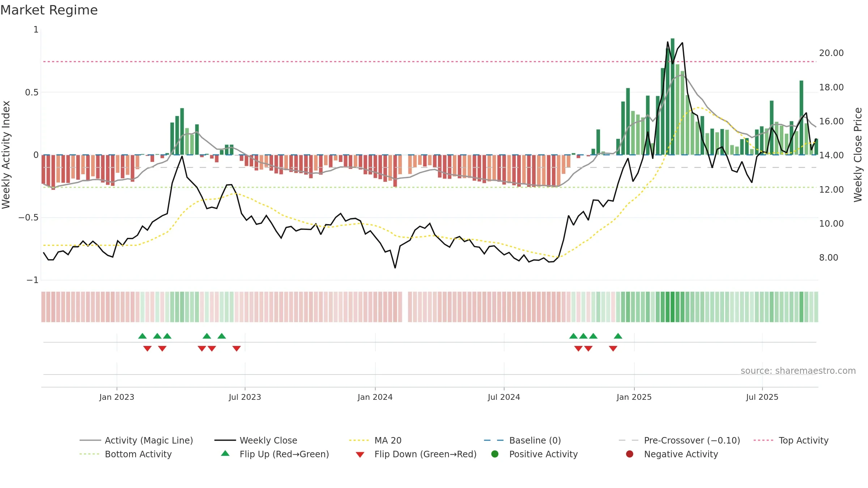Click the Weekly Activity Index axis title

pyautogui.click(x=6, y=155)
